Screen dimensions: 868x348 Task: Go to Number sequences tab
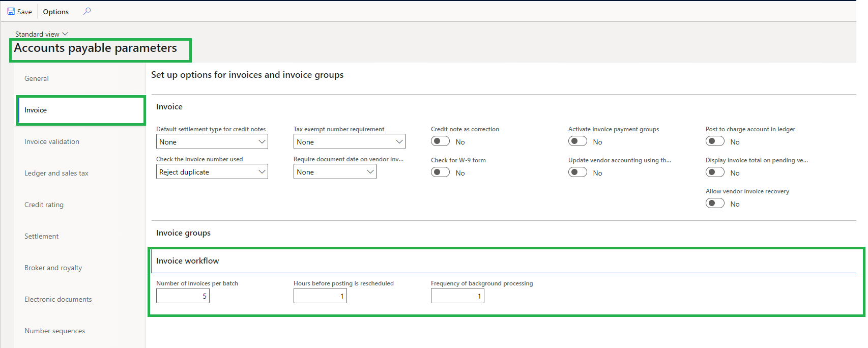coord(55,331)
